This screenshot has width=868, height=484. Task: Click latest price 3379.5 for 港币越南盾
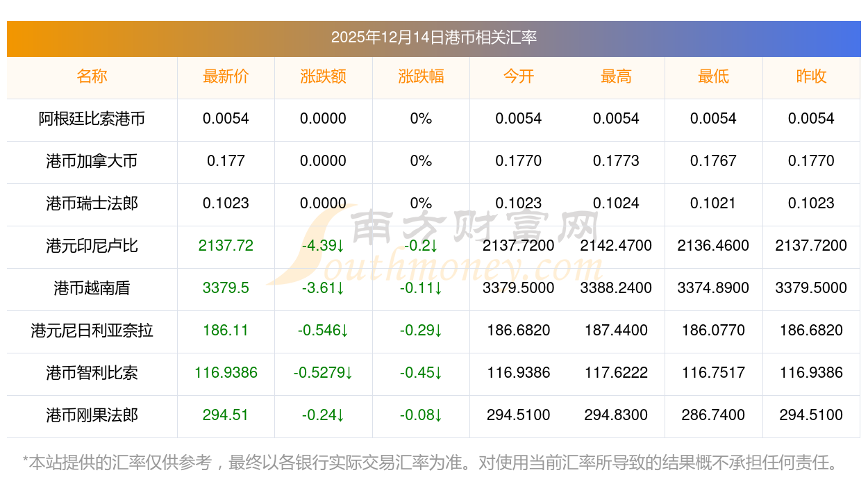coord(226,288)
